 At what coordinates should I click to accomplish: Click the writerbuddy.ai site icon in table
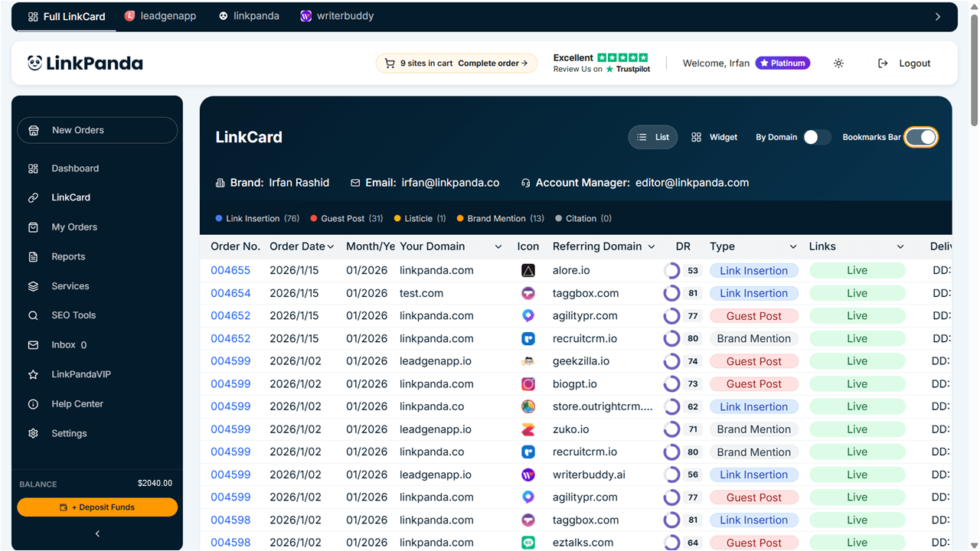coord(528,474)
